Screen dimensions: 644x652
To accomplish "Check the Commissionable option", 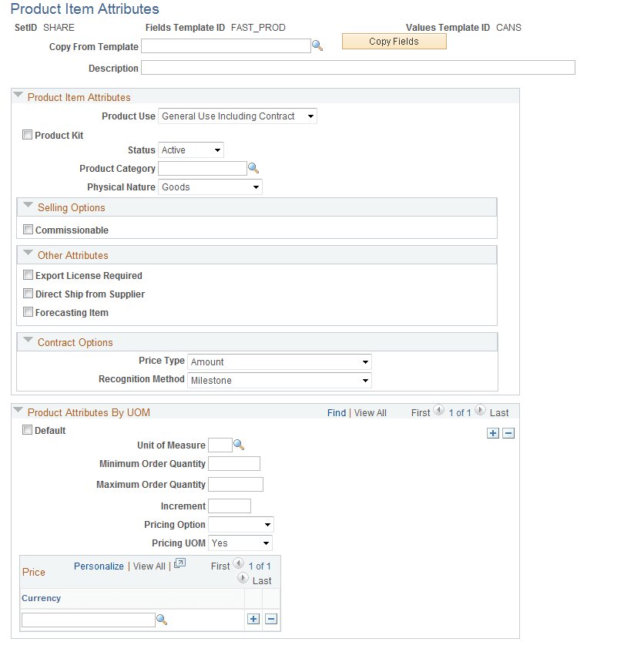I will pyautogui.click(x=28, y=229).
